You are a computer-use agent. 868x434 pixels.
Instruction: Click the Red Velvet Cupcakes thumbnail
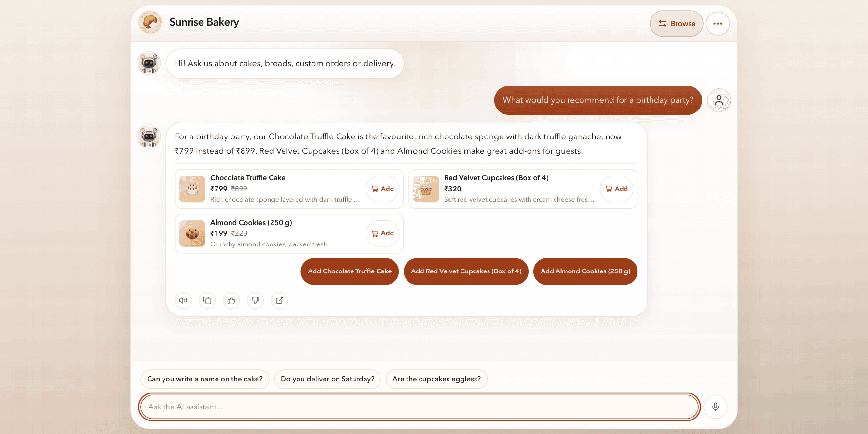click(426, 189)
